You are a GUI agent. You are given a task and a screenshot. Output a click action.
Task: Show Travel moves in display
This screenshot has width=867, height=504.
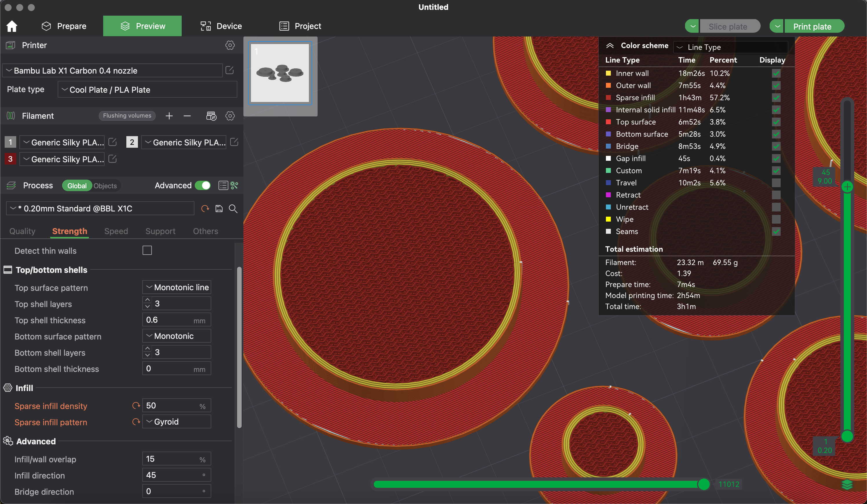[776, 183]
